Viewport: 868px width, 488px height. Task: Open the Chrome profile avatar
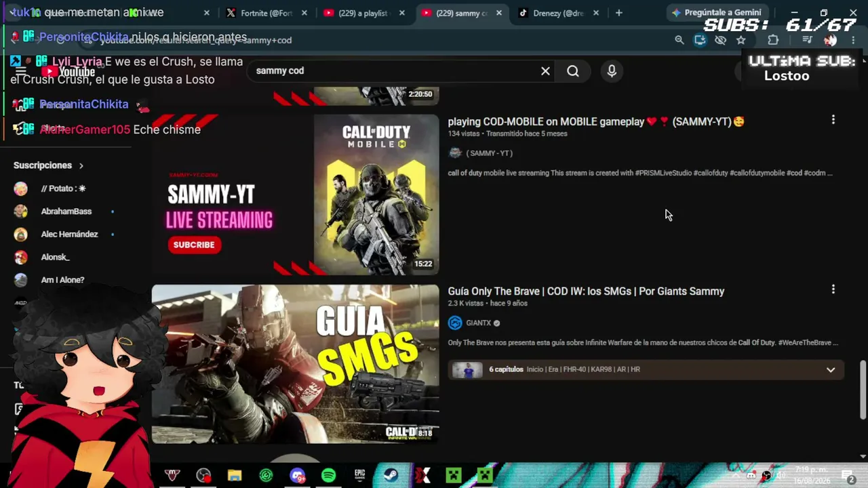click(830, 40)
